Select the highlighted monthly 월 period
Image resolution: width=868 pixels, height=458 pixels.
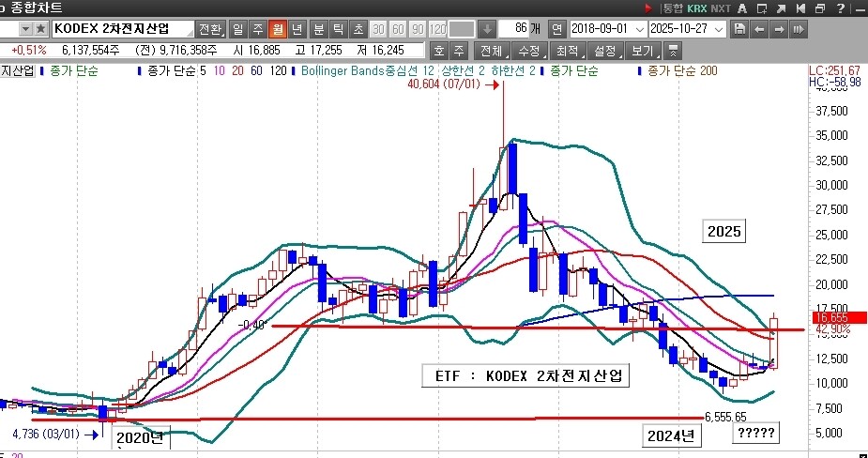(278, 29)
